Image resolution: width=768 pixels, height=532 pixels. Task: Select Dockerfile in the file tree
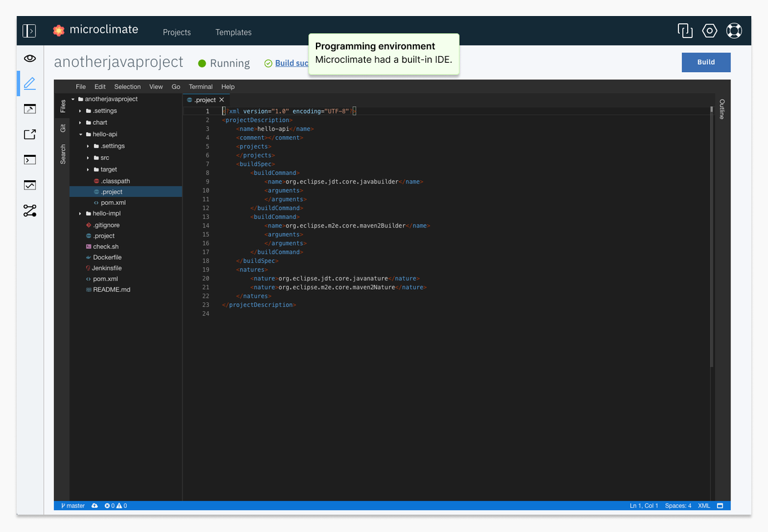pyautogui.click(x=107, y=258)
